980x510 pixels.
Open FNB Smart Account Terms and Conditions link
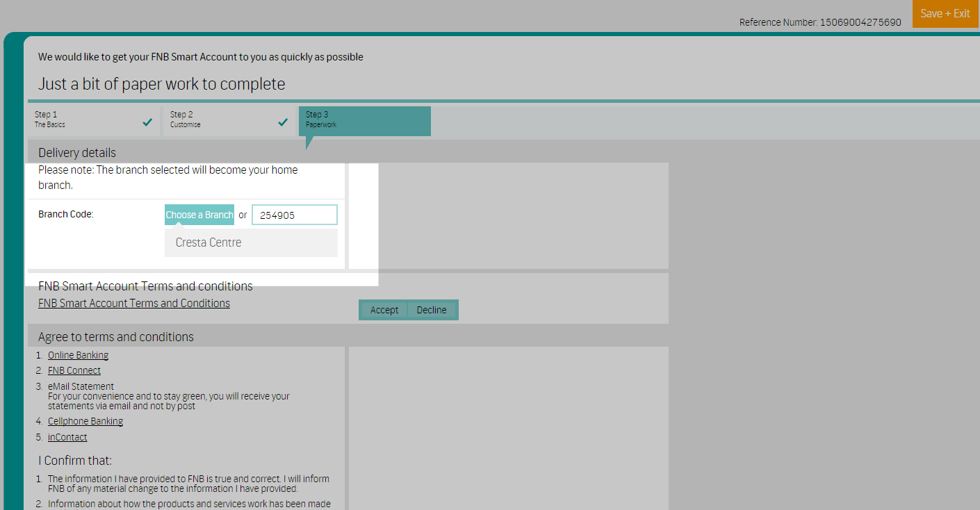(134, 303)
